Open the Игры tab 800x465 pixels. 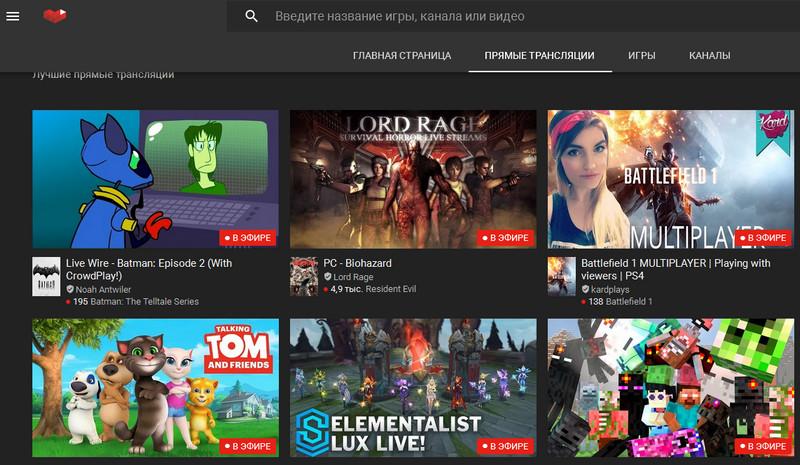642,56
